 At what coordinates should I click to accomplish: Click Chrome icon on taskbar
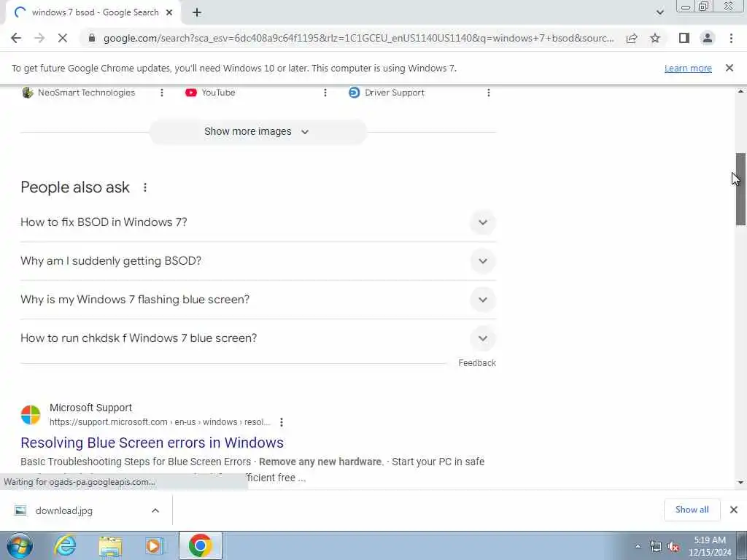point(200,545)
